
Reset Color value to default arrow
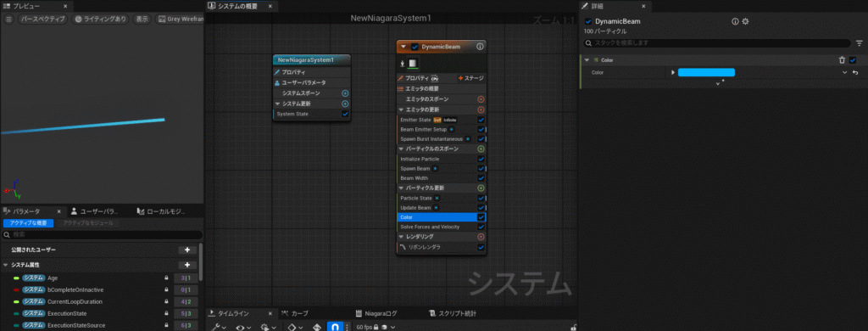click(x=855, y=73)
